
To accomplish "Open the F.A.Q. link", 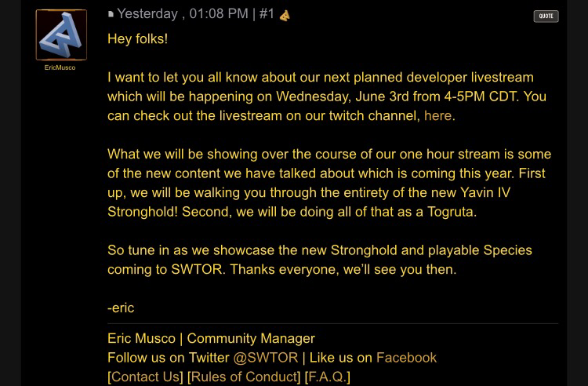I will pyautogui.click(x=327, y=377).
